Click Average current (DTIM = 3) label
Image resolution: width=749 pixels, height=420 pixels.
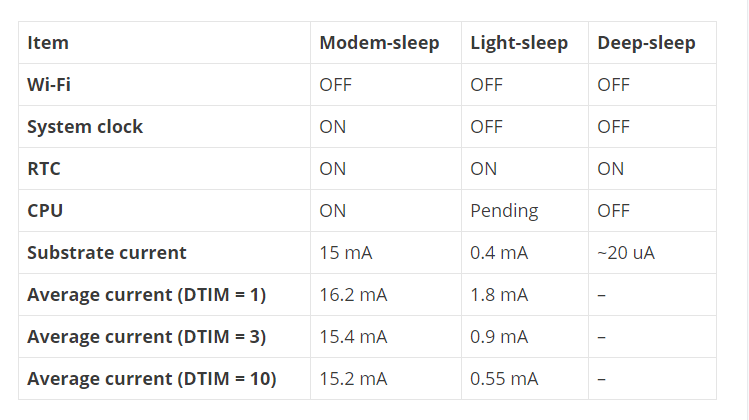[x=147, y=337]
